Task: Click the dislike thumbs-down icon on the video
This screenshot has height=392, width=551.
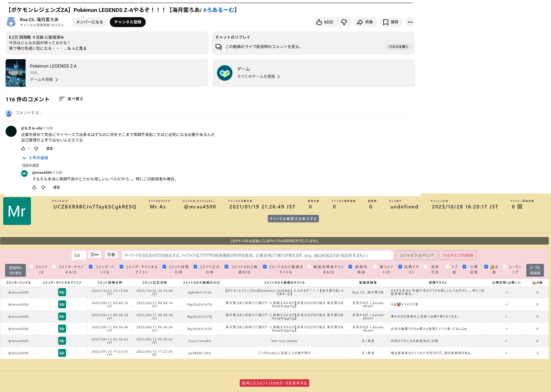Action: 344,22
